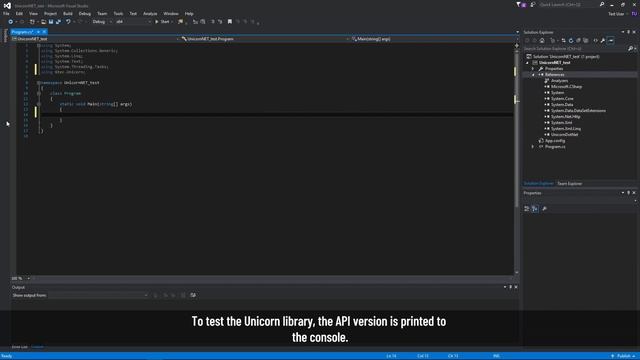
Task: Open the editor zoom percentage dropdown
Action: click(x=21, y=278)
